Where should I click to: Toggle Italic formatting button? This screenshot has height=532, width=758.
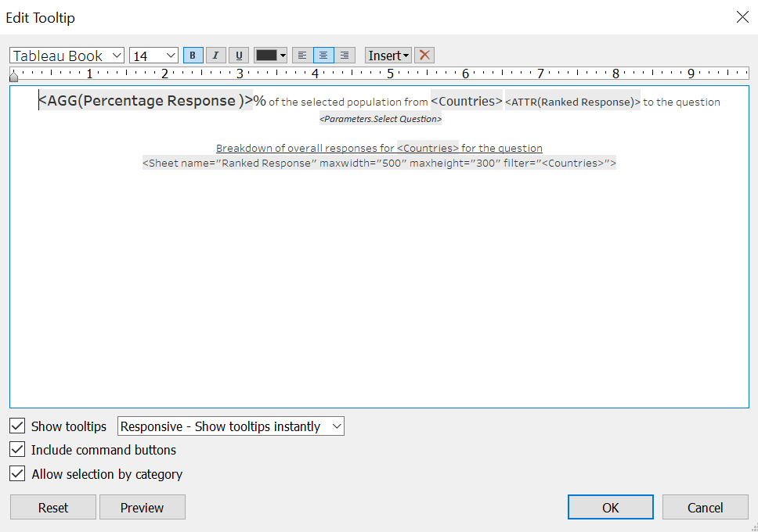pos(216,56)
